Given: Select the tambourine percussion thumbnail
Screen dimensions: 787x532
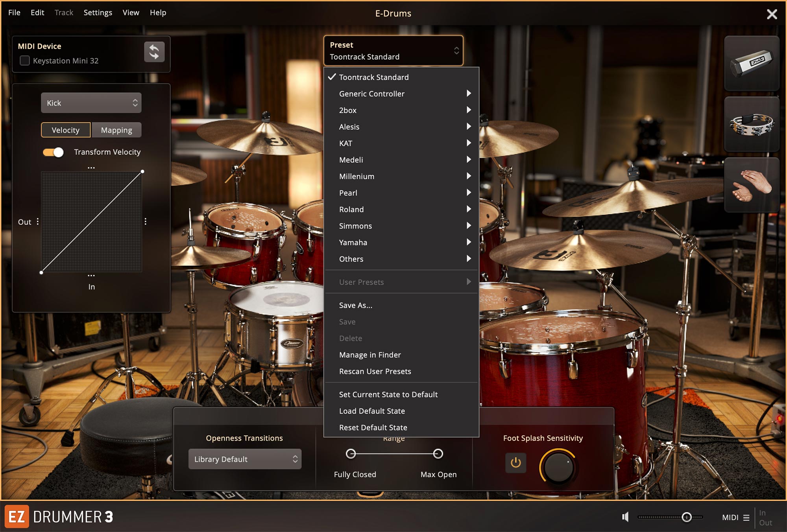Looking at the screenshot, I should (752, 124).
